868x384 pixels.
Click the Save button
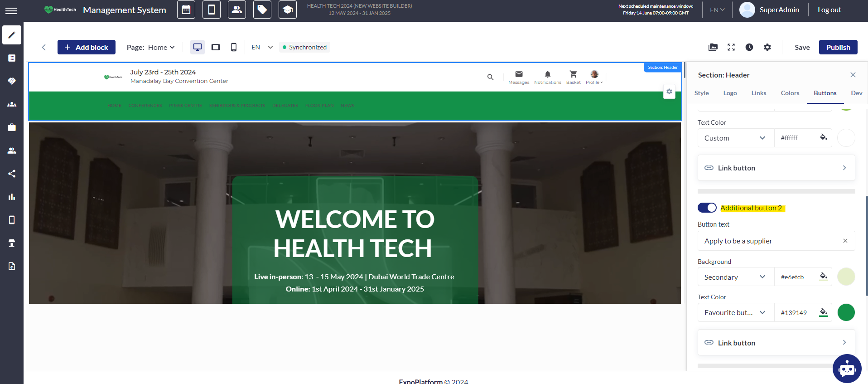pyautogui.click(x=802, y=47)
